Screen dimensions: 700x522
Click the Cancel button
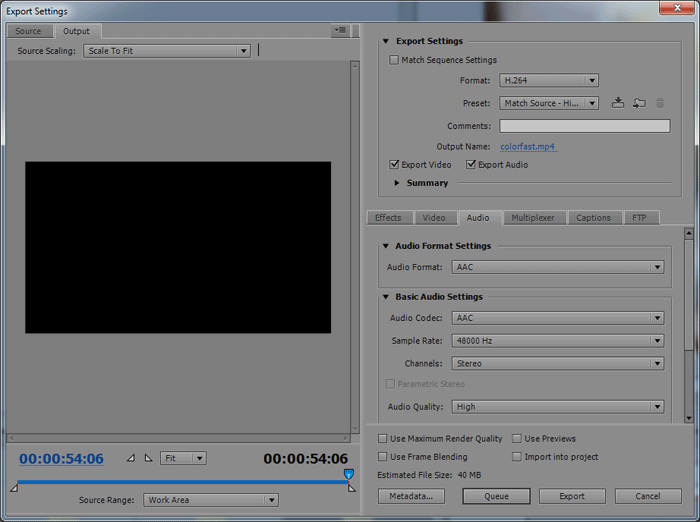click(648, 496)
